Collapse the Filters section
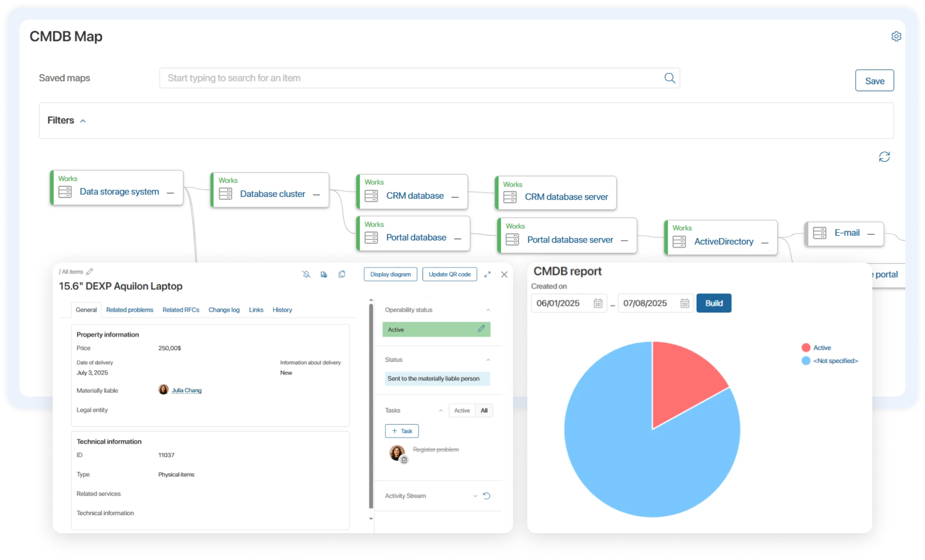The width and height of the screenshot is (925, 560). coord(83,121)
